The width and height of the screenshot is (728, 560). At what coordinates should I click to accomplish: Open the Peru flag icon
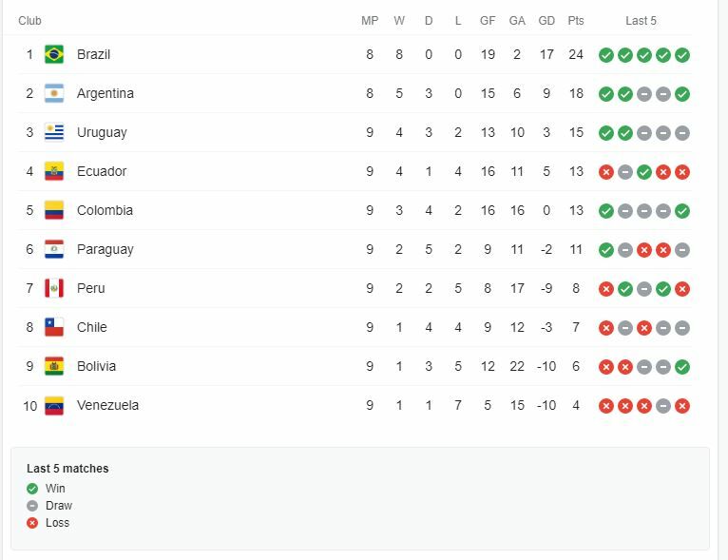54,288
